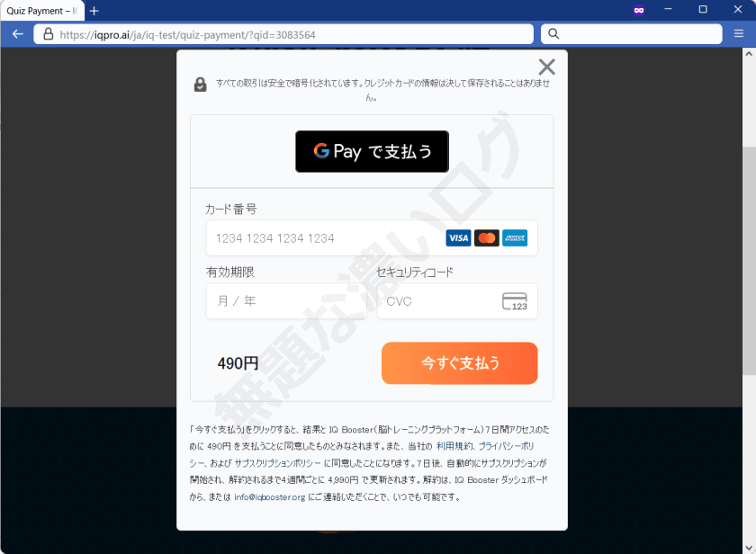The image size is (756, 554).
Task: Open the browser hamburger menu
Action: (x=739, y=33)
